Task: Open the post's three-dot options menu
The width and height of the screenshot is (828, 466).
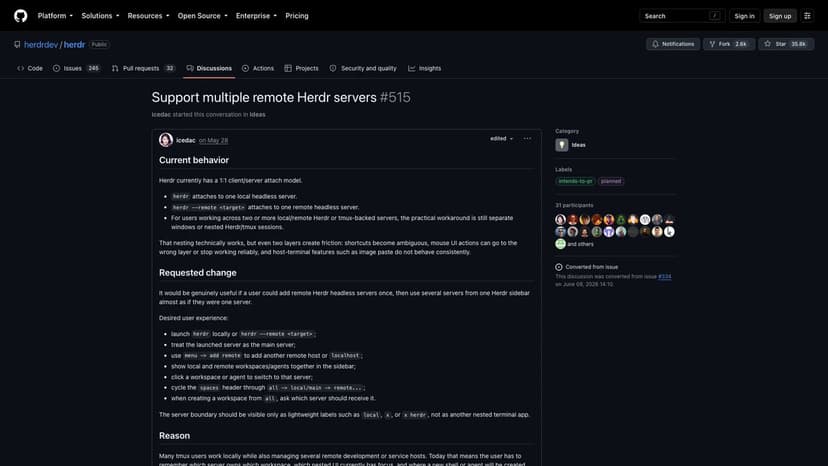Action: pos(527,138)
